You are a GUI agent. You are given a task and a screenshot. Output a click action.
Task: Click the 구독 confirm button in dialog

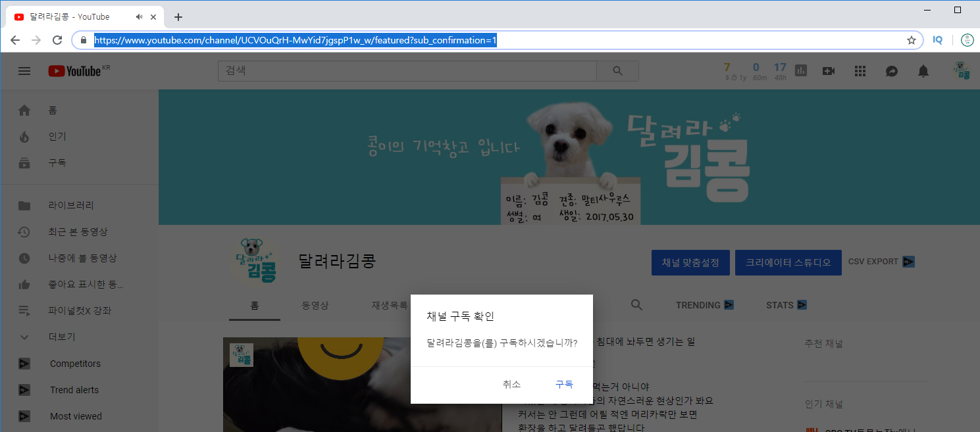(564, 385)
